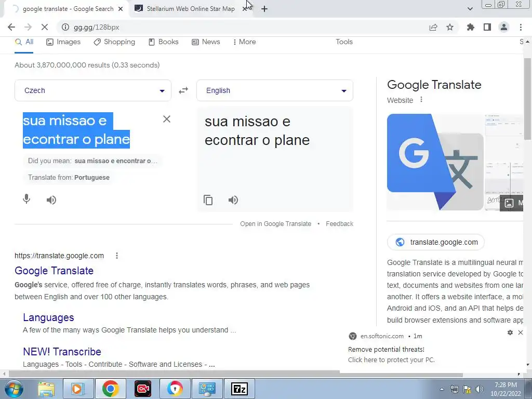Copy the translated text
The width and height of the screenshot is (532, 399).
(208, 200)
